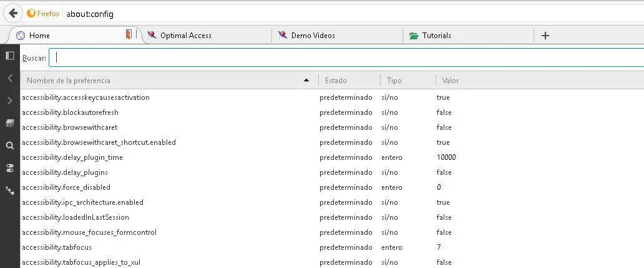The height and width of the screenshot is (268, 644).
Task: Sort by the Valor column header
Action: tap(451, 81)
